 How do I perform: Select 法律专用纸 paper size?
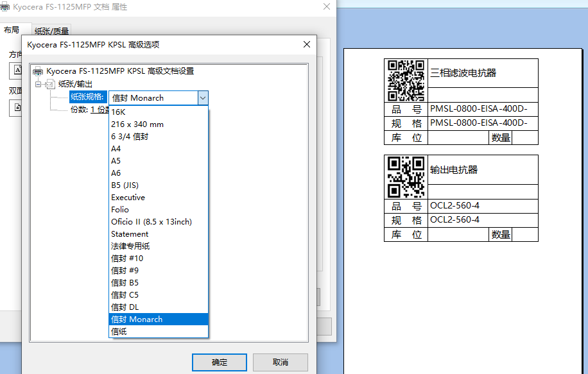(x=159, y=246)
